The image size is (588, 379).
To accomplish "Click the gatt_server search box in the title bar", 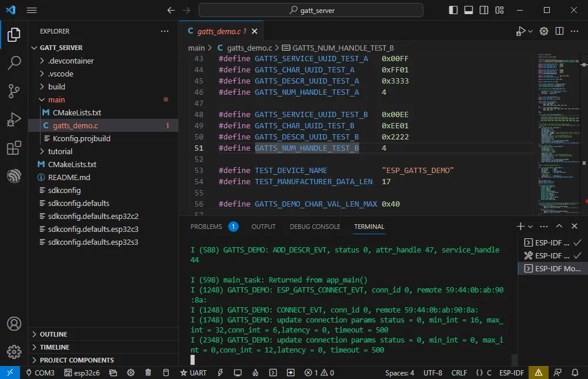I will pos(312,10).
